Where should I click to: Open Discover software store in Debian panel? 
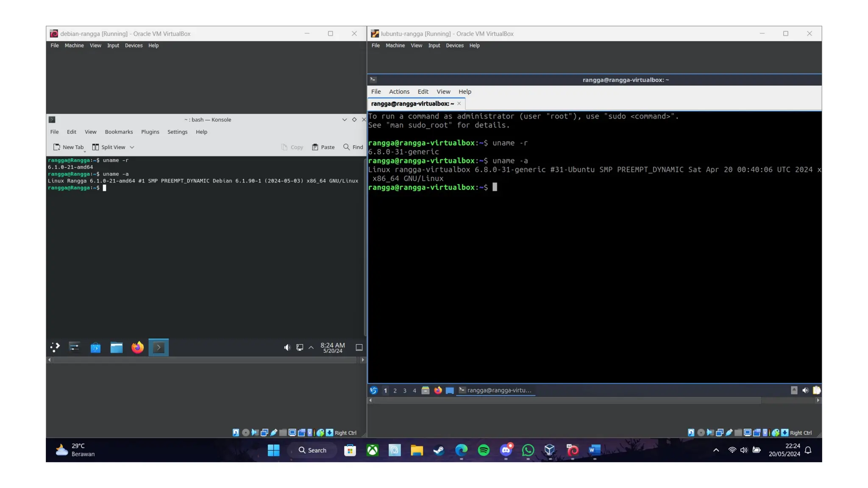click(95, 347)
